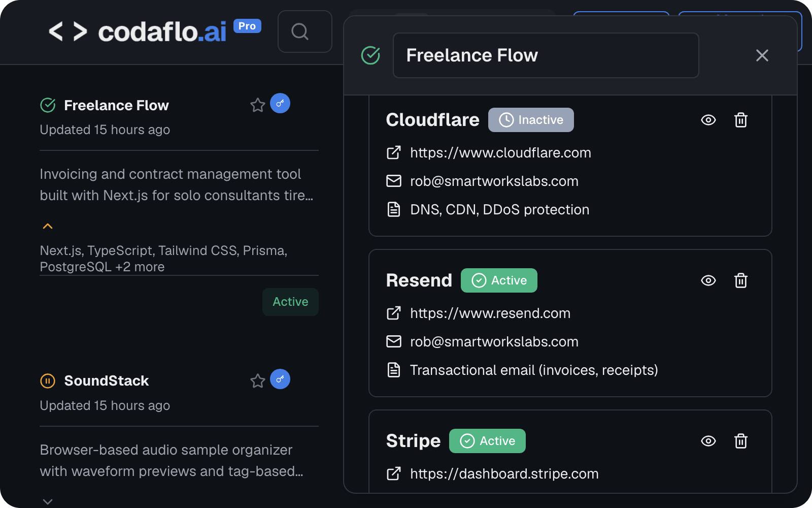
Task: Star the SoundStack project
Action: pyautogui.click(x=257, y=379)
